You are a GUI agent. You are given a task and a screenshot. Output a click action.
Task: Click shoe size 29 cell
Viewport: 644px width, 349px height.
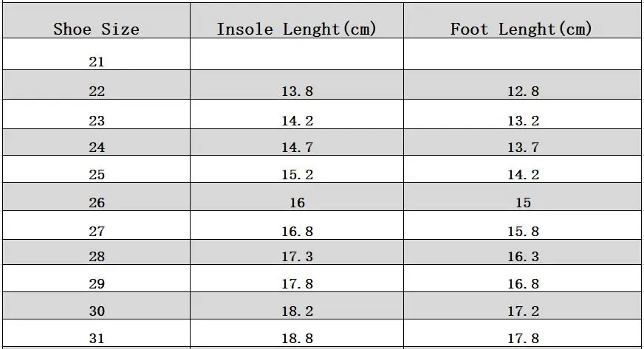pyautogui.click(x=97, y=284)
